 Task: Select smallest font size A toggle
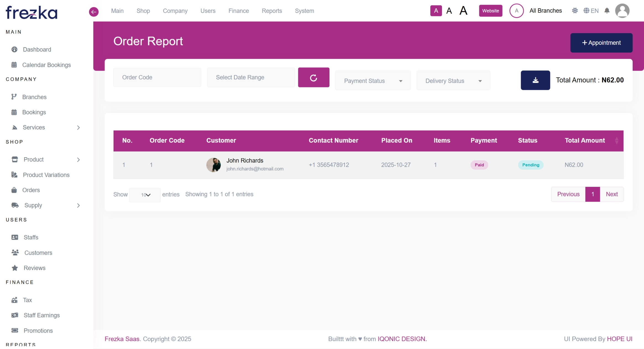pyautogui.click(x=436, y=11)
